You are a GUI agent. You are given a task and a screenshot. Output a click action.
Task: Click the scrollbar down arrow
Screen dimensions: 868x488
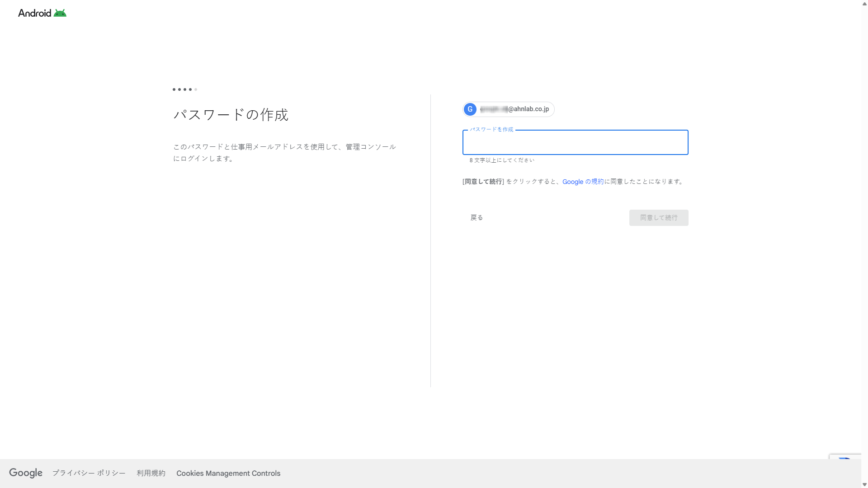pos(864,484)
